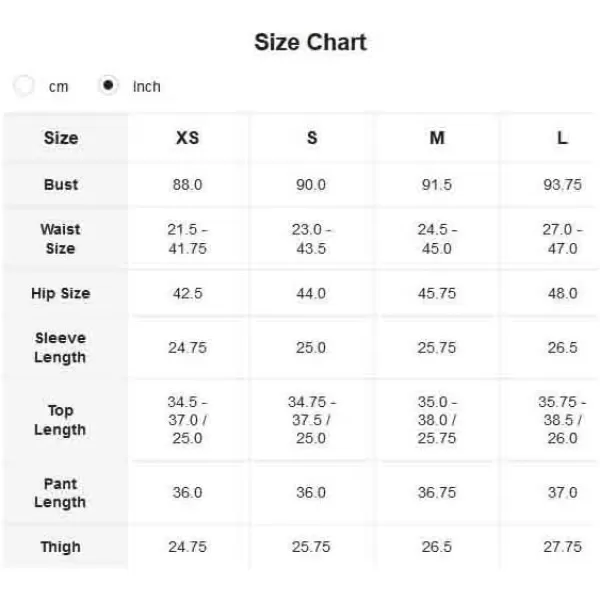This screenshot has width=600, height=600.
Task: Click the Waist Size row label
Action: 60,239
